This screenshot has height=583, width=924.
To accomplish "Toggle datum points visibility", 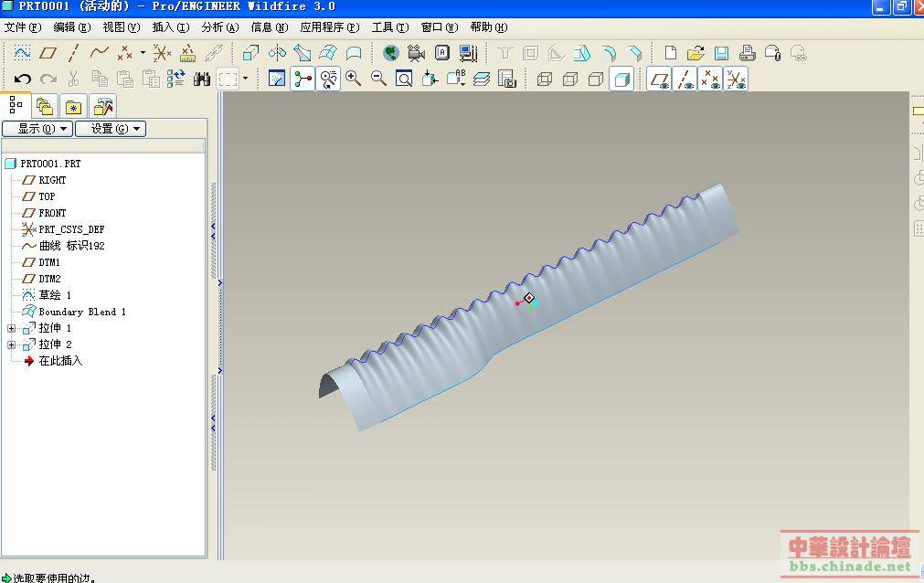I will pyautogui.click(x=710, y=79).
